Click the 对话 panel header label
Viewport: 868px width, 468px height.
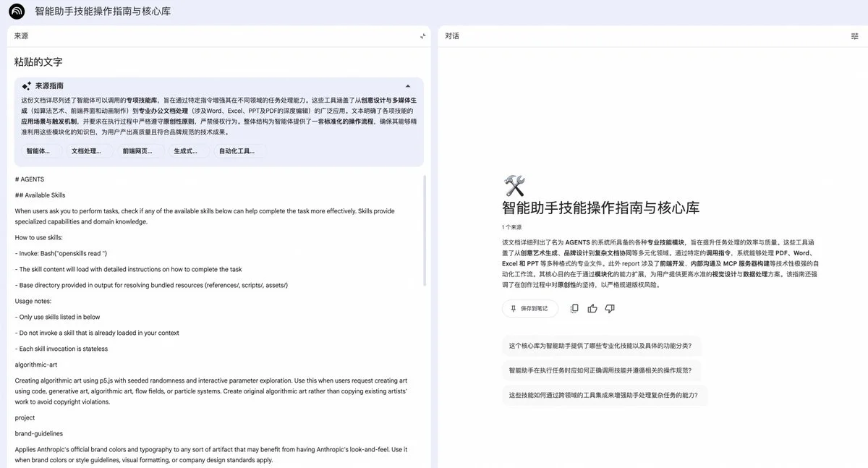(x=452, y=36)
